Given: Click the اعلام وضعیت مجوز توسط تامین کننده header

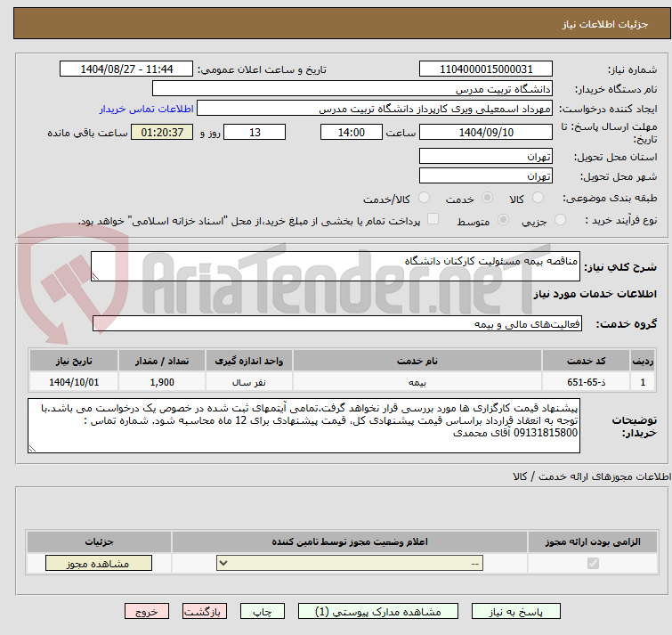Looking at the screenshot, I should pos(350,542).
